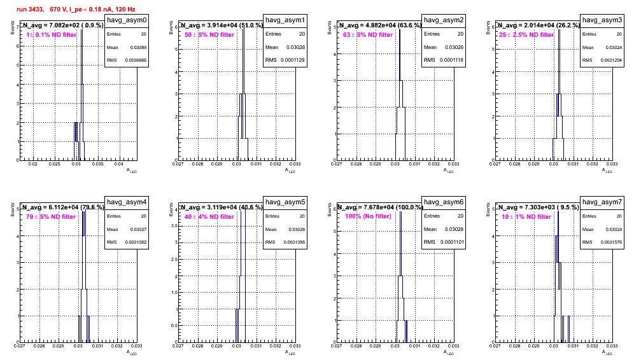The width and height of the screenshot is (634, 364).
Task: Click the N_avg = 3.119e+04 label
Action: [x=221, y=207]
